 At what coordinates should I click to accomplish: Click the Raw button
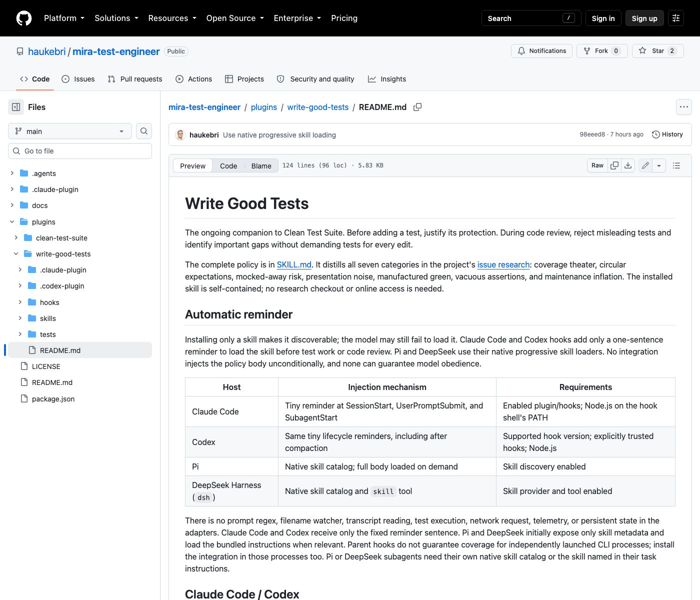click(597, 165)
